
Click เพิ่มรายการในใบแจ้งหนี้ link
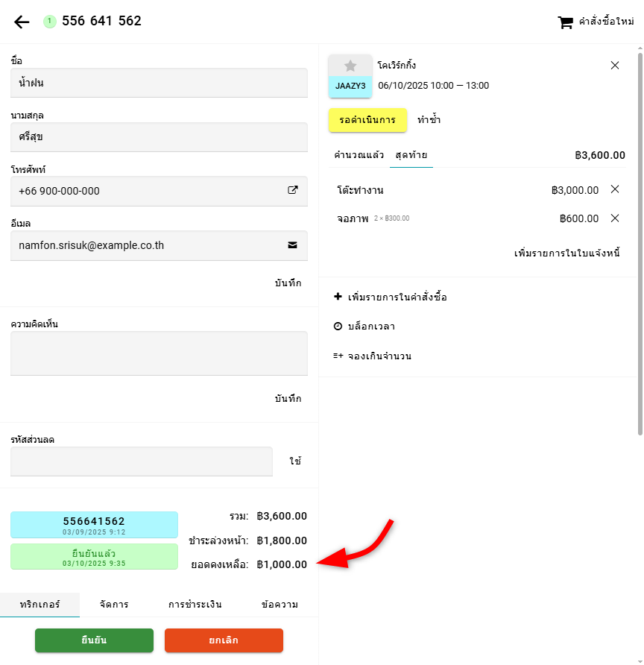[x=567, y=253]
